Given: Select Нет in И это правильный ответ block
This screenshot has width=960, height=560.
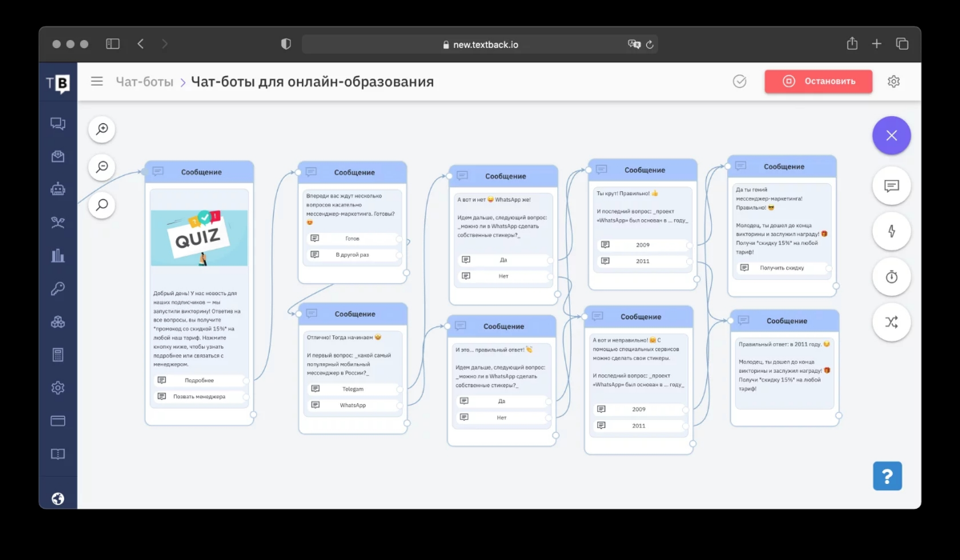Looking at the screenshot, I should (x=501, y=418).
